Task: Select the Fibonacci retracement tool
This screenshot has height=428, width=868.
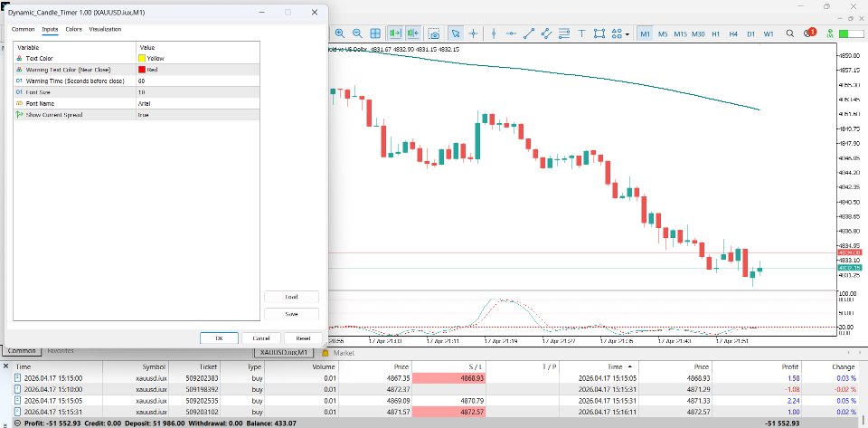Action: [x=564, y=33]
